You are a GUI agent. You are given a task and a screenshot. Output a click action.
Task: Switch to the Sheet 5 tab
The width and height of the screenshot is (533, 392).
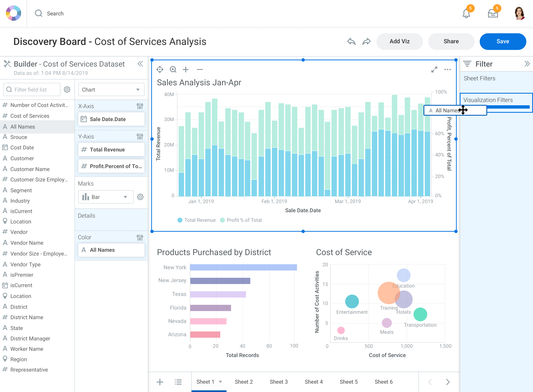click(349, 382)
